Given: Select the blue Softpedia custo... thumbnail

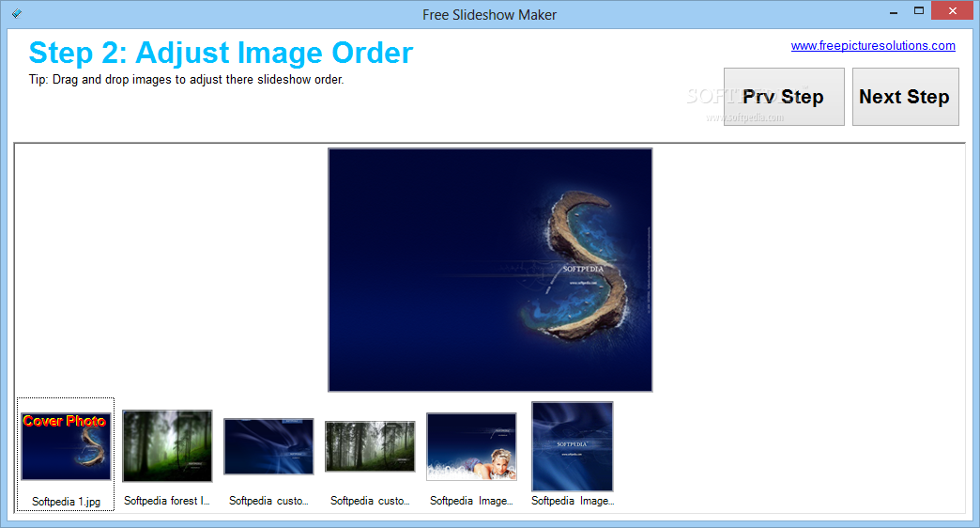Looking at the screenshot, I should (268, 446).
